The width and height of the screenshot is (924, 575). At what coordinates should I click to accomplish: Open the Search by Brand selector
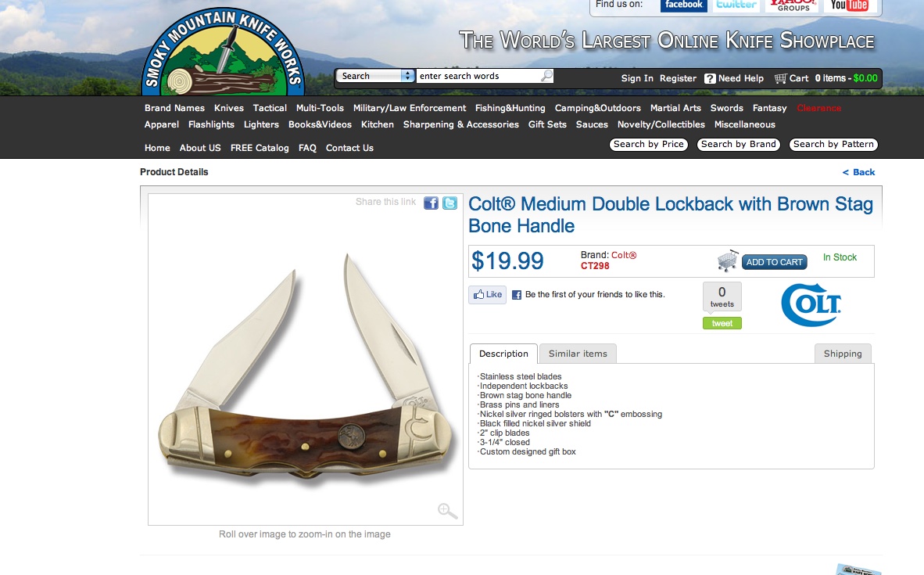tap(739, 145)
